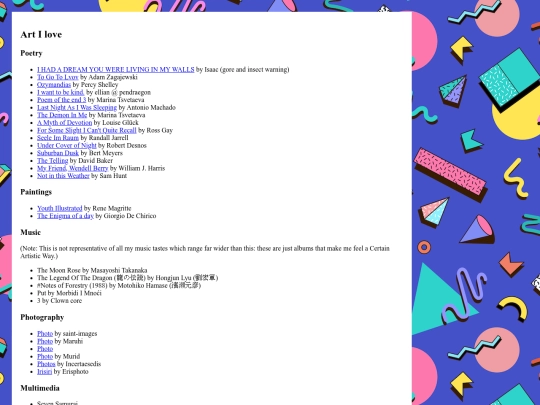Open My Friend, Wendell Berry link
The width and height of the screenshot is (540, 405).
(73, 168)
